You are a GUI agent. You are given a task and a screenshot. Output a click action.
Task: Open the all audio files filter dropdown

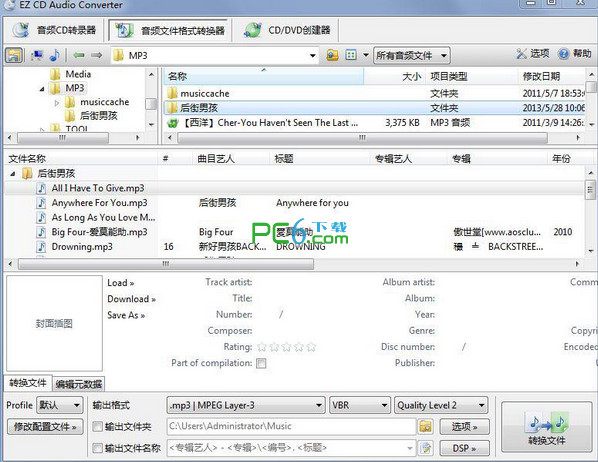412,56
